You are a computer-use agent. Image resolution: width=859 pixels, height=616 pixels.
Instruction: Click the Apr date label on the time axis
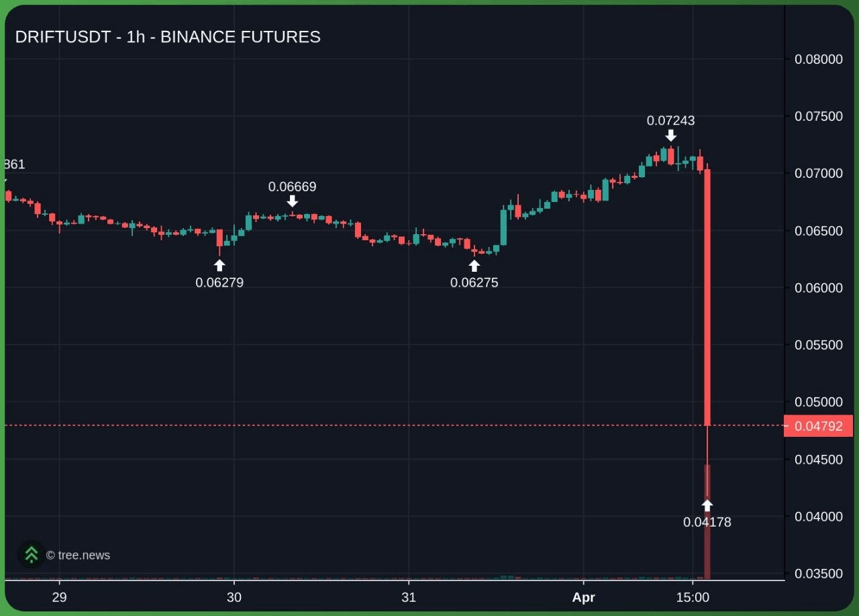(583, 597)
